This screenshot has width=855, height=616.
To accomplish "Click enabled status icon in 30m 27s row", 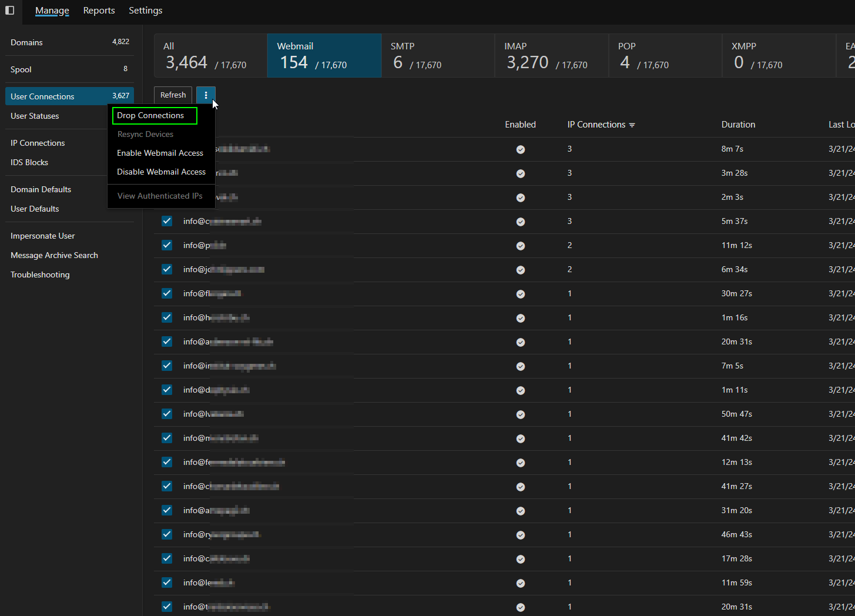I will [x=521, y=294].
